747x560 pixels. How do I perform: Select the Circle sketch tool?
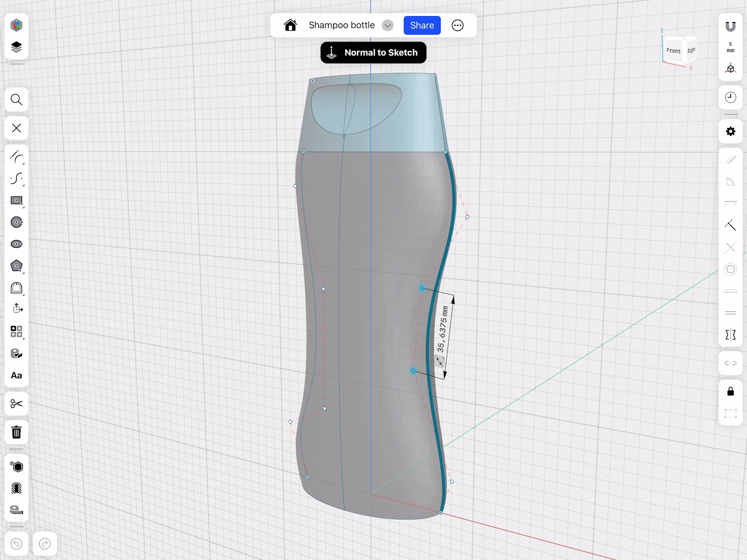point(16,222)
